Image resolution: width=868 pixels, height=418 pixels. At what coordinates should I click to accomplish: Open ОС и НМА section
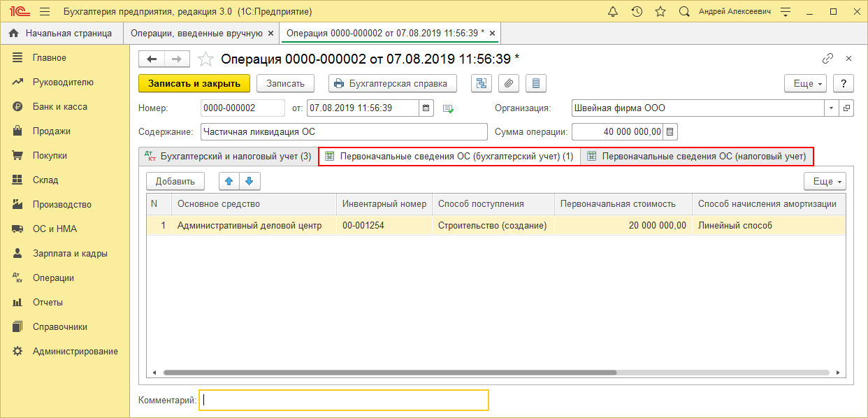coord(55,229)
